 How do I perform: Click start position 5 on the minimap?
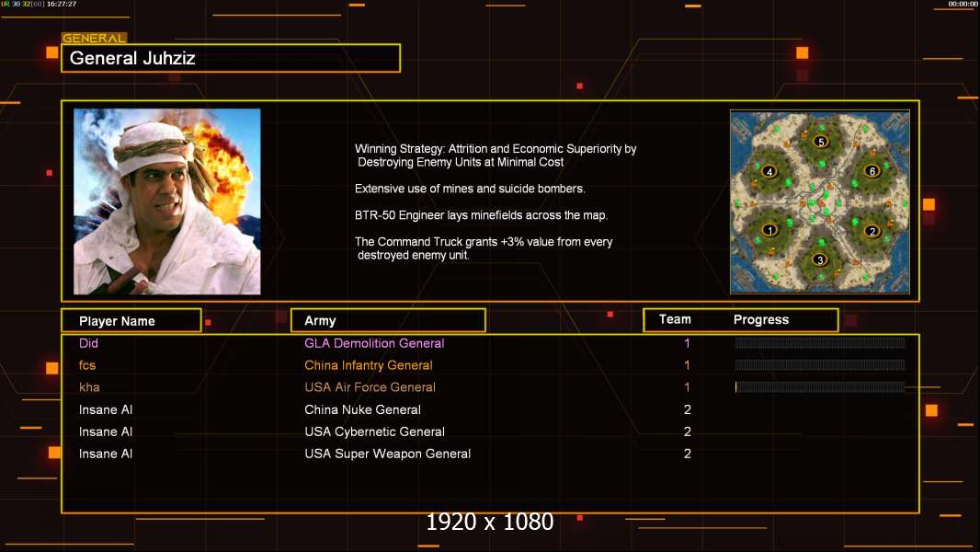coord(821,142)
